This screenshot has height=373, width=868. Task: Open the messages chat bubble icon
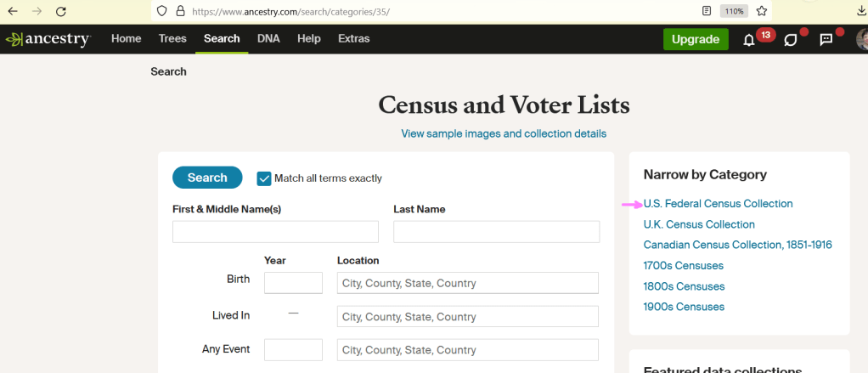826,40
